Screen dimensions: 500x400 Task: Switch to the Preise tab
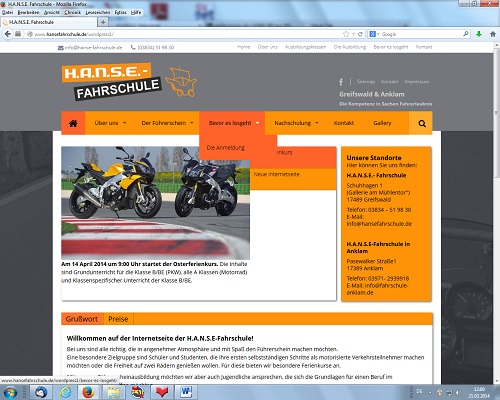point(118,319)
